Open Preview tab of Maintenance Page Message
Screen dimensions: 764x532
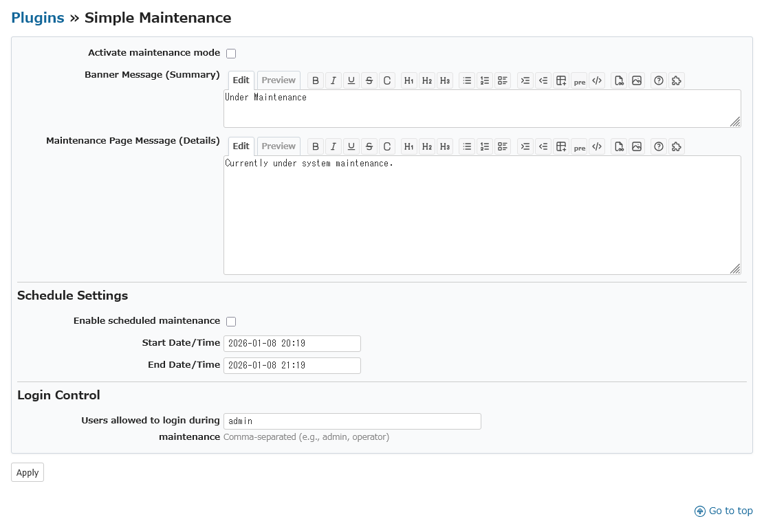(279, 146)
